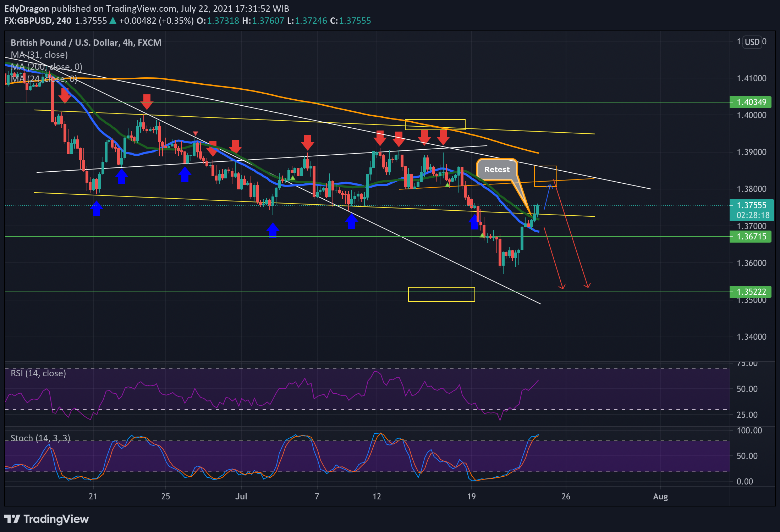The image size is (780, 532).
Task: Select the orange rectangle drawing right of Retest
Action: click(545, 176)
